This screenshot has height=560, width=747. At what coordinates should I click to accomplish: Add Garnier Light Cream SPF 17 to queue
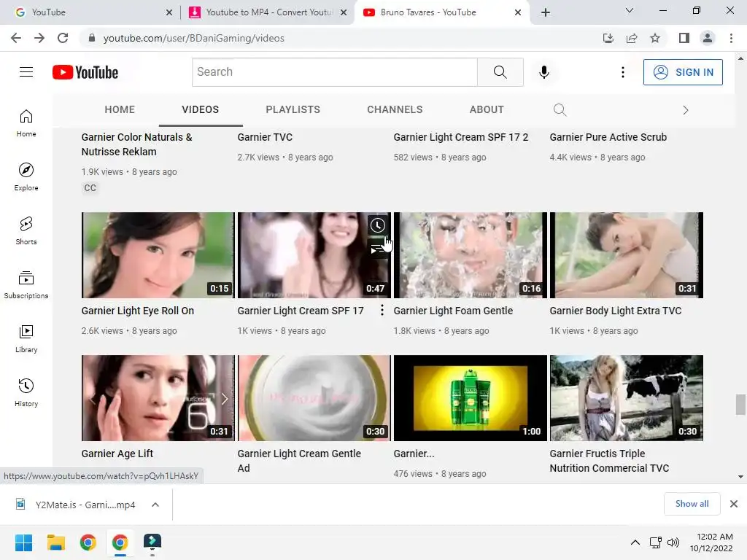pos(377,248)
